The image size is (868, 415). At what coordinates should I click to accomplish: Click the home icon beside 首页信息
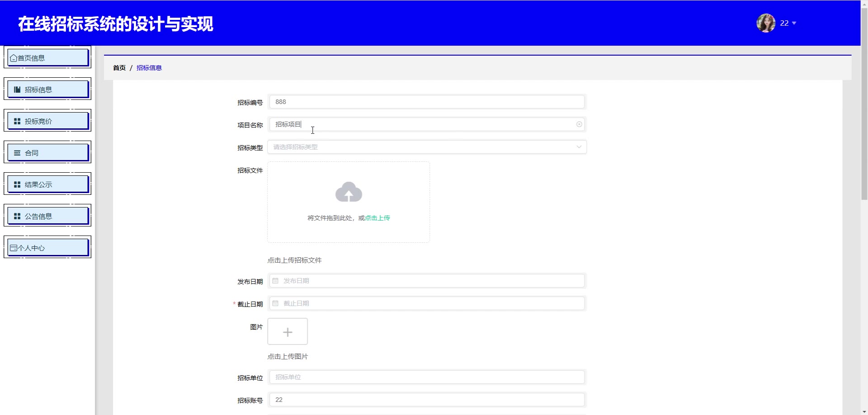tap(14, 58)
